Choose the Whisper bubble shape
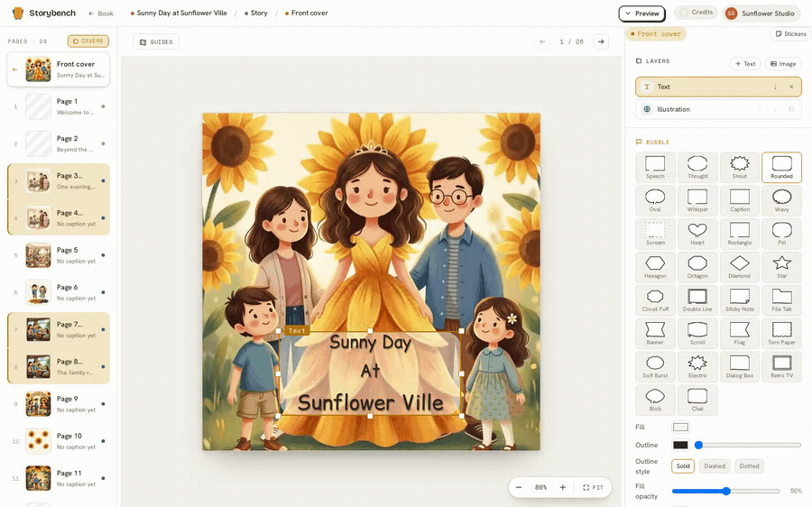The width and height of the screenshot is (812, 507). (x=697, y=200)
